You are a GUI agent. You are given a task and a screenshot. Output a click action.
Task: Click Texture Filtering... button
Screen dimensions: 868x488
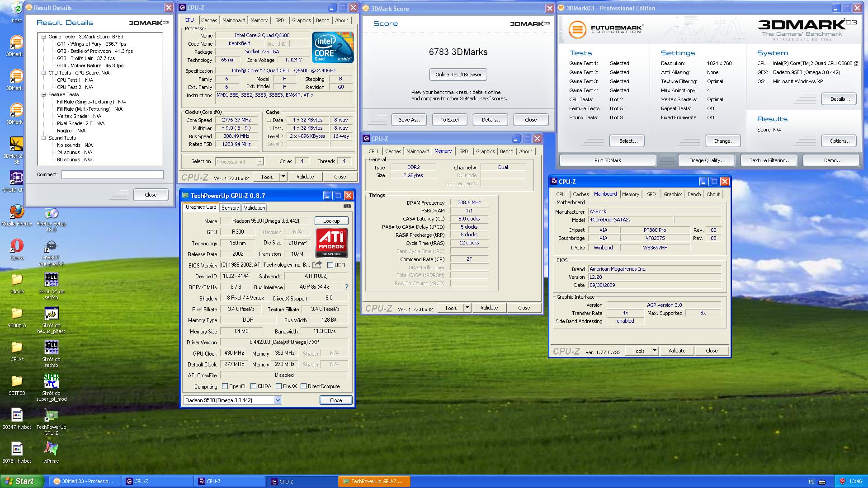[x=770, y=160]
